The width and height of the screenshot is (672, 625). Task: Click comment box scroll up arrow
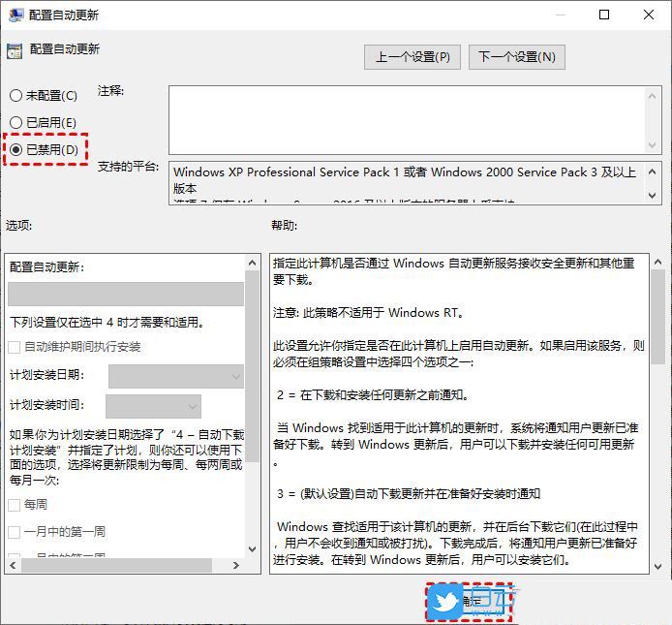(653, 96)
